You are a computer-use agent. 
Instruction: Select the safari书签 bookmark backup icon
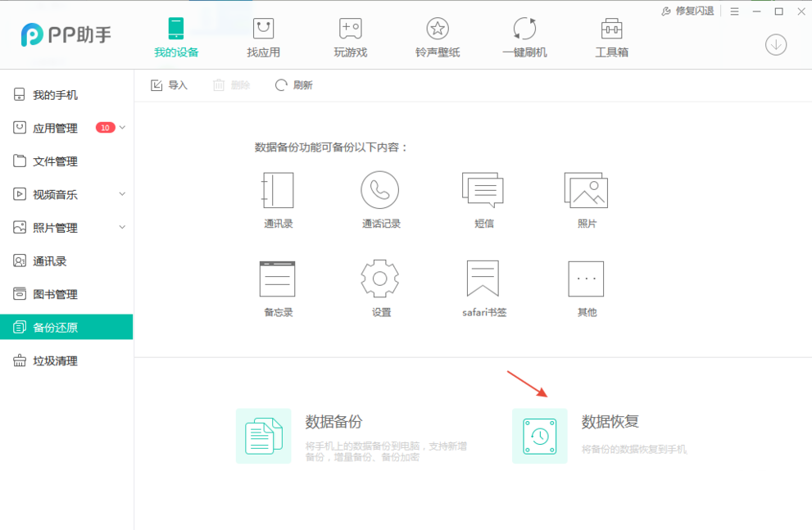483,280
